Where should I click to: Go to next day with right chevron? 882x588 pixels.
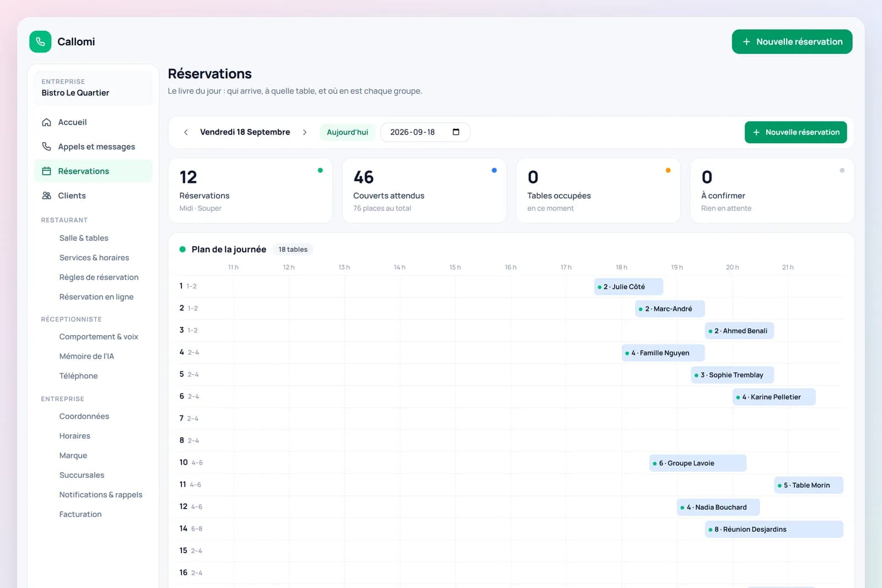pyautogui.click(x=305, y=132)
